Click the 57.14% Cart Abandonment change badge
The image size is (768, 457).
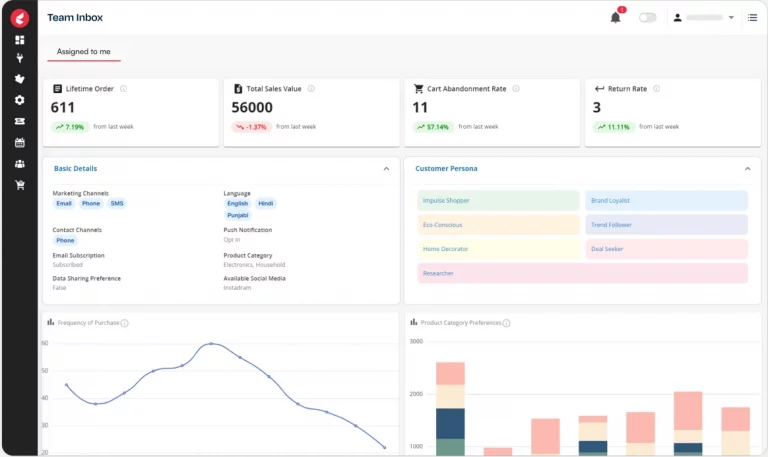(433, 127)
